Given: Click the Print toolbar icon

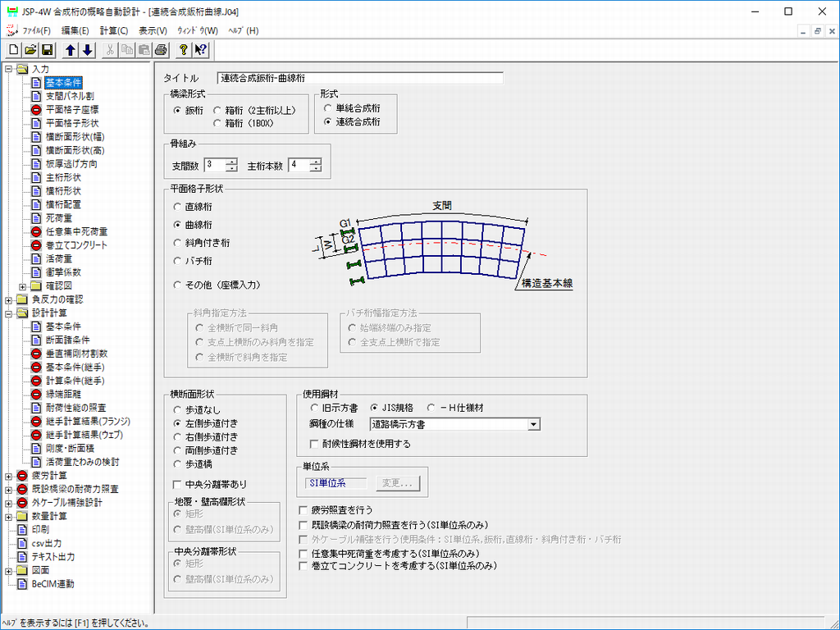Looking at the screenshot, I should pyautogui.click(x=161, y=50).
